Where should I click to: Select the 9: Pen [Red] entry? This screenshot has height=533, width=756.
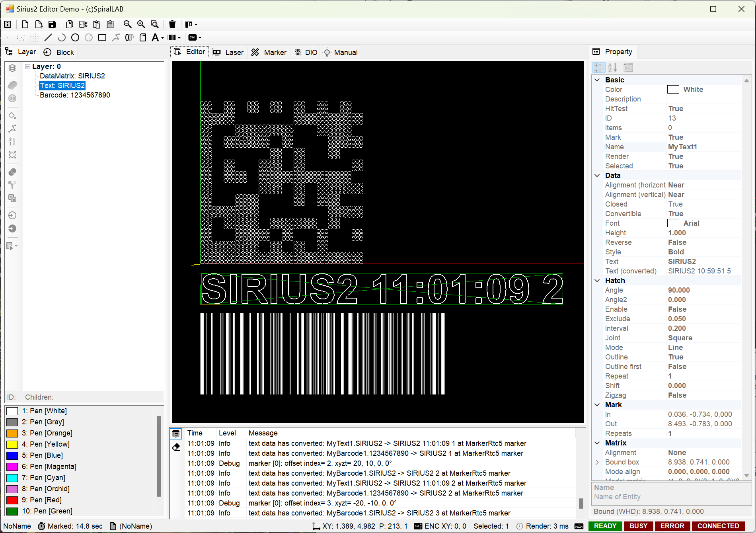pyautogui.click(x=42, y=500)
